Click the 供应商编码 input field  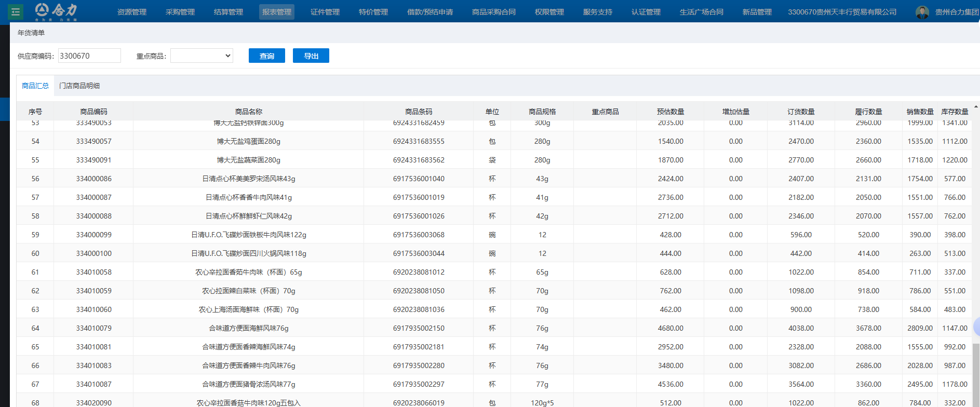point(89,56)
